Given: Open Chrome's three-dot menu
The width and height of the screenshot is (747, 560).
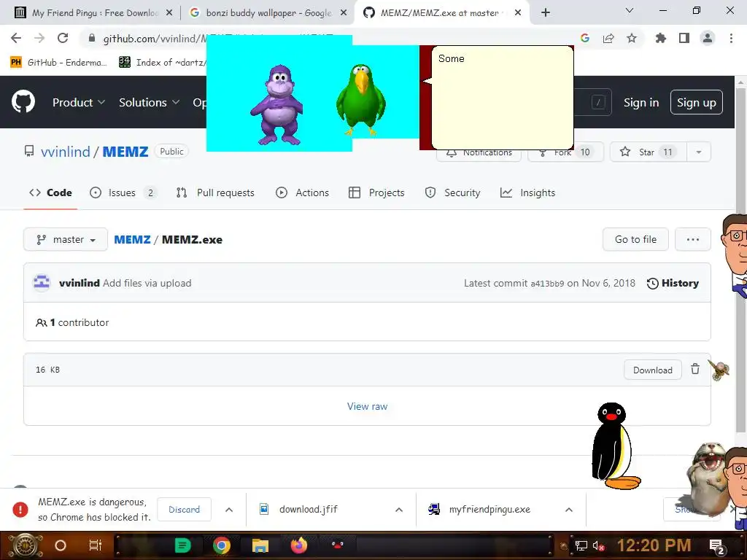Looking at the screenshot, I should 731,38.
